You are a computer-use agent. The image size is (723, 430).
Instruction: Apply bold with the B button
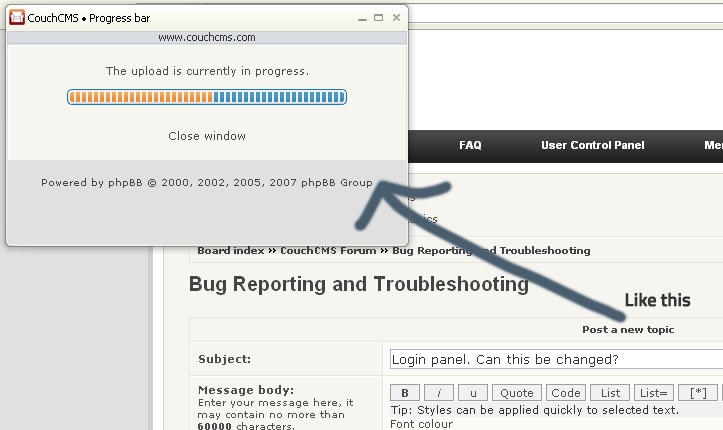405,393
